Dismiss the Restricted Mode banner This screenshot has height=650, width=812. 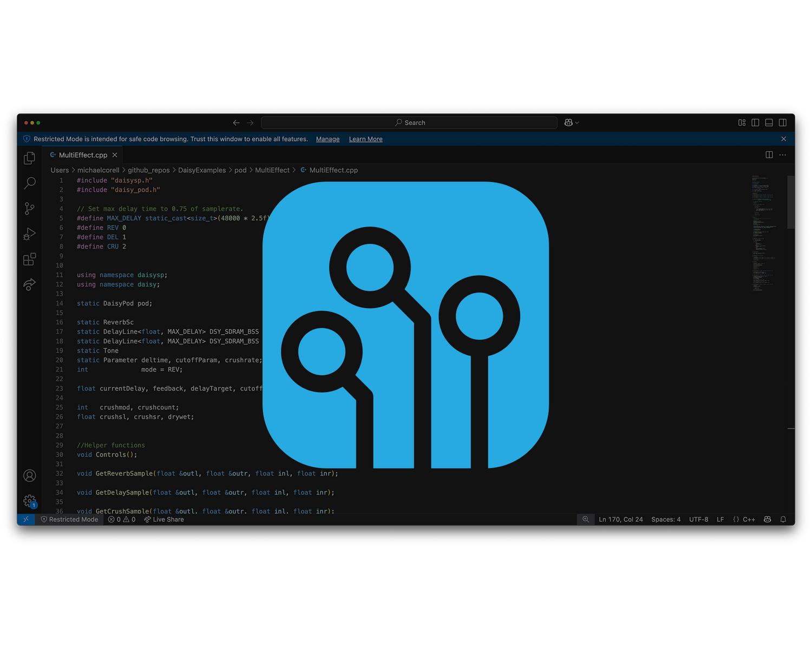[x=783, y=139]
